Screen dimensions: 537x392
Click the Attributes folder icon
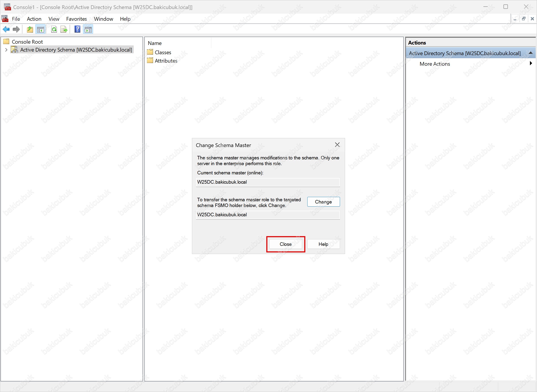(x=150, y=60)
